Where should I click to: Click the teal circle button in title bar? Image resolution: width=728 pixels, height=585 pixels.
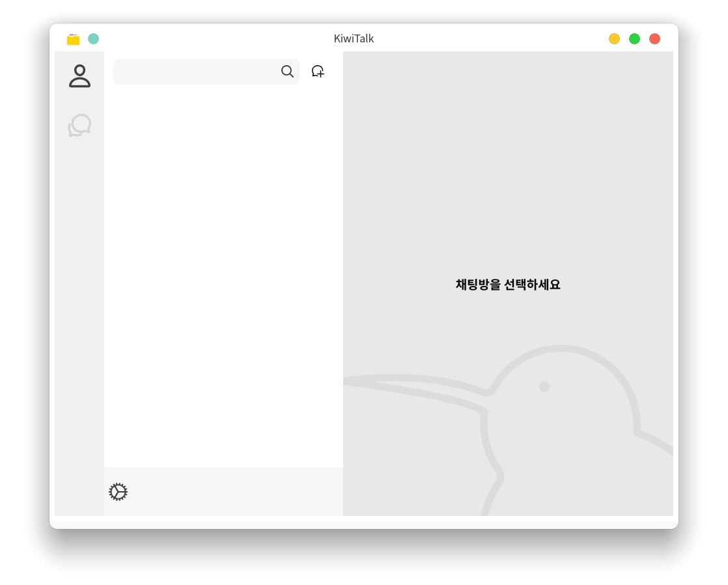click(93, 38)
